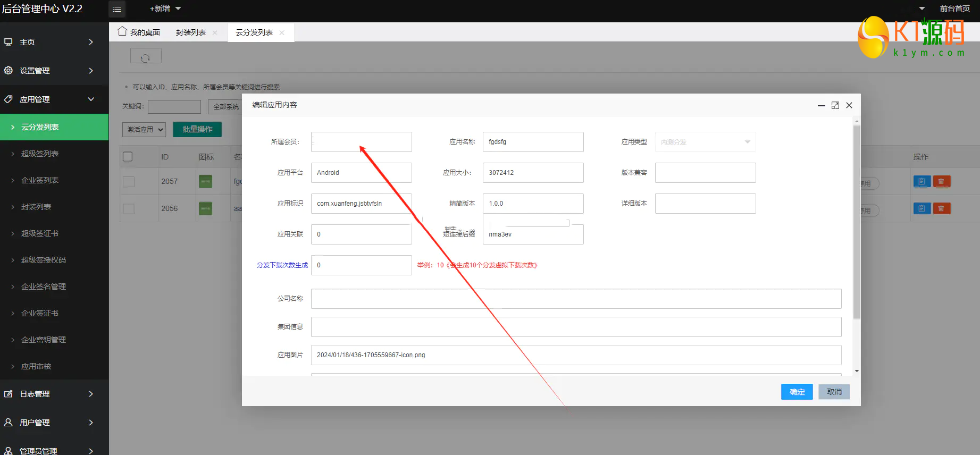Viewport: 980px width, 455px height.
Task: Click the dialog scrollbar down arrow
Action: point(856,371)
